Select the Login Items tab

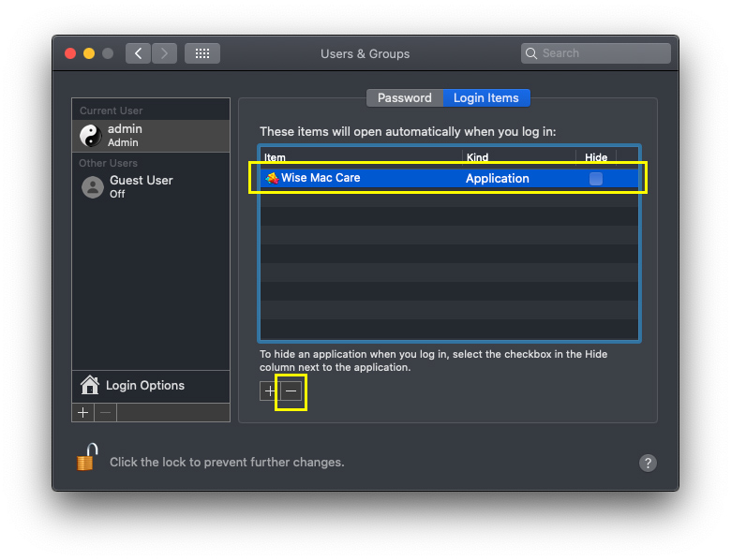(485, 97)
